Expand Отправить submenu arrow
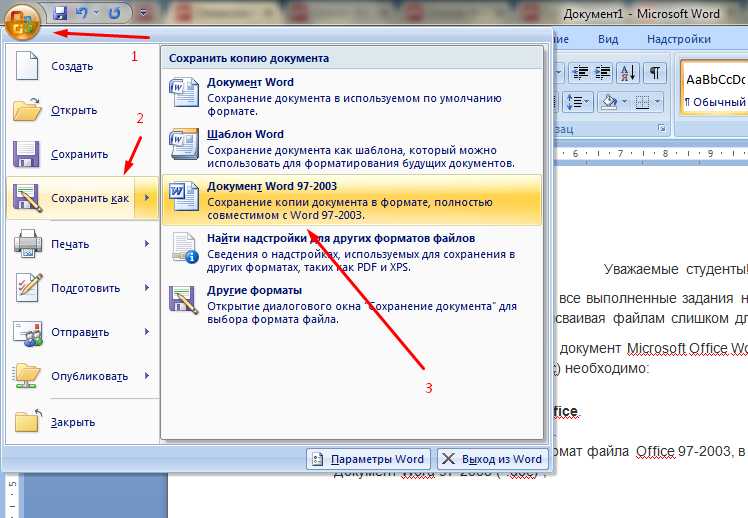The width and height of the screenshot is (748, 518). (147, 332)
